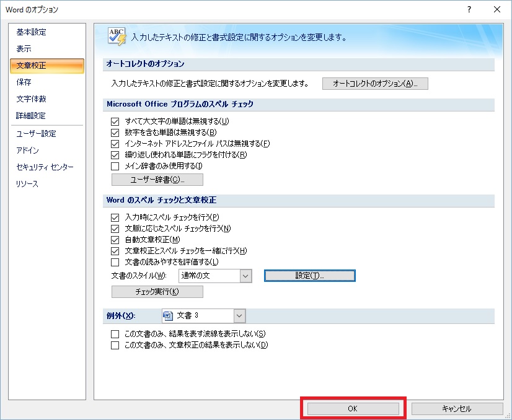Click the ABC proofing checkmark icon
The height and width of the screenshot is (420, 512).
coord(117,36)
